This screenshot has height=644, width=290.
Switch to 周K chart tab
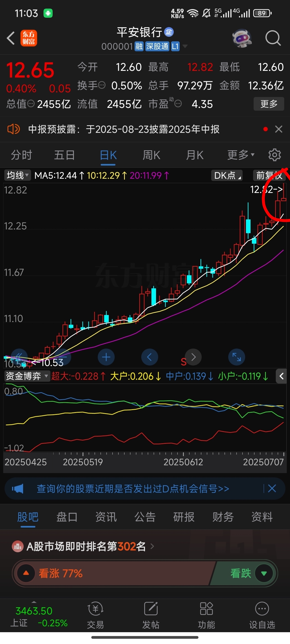151,155
